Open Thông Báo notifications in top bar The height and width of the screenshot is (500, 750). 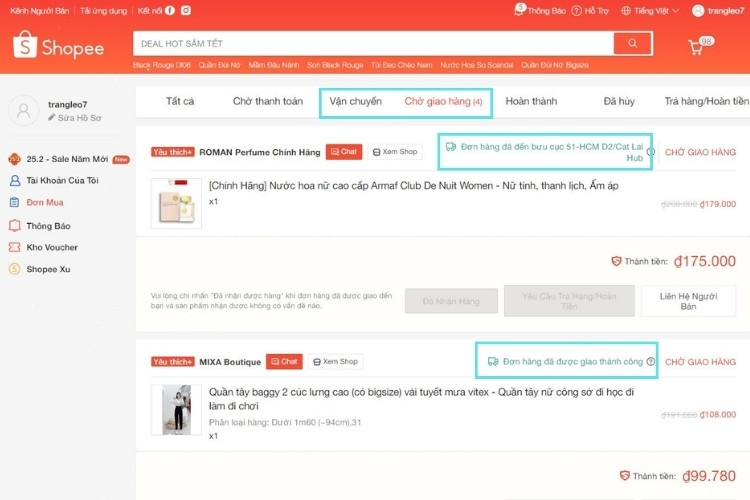point(540,11)
